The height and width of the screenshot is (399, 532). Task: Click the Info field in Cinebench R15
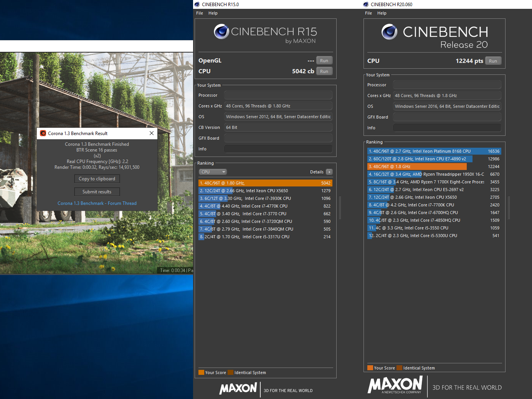[x=278, y=149]
